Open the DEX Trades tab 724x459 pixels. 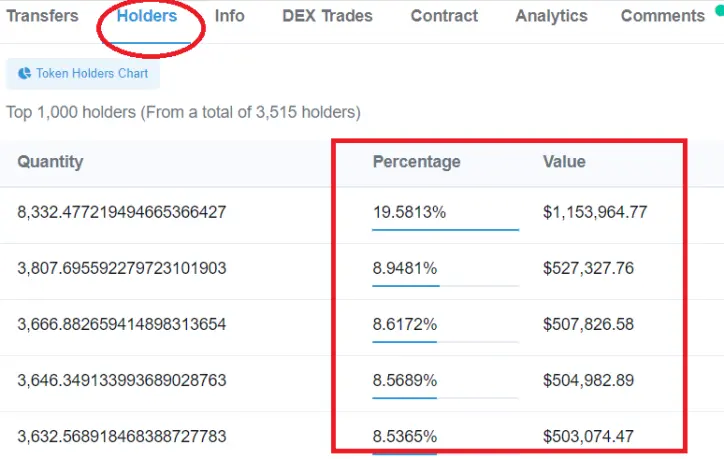327,16
